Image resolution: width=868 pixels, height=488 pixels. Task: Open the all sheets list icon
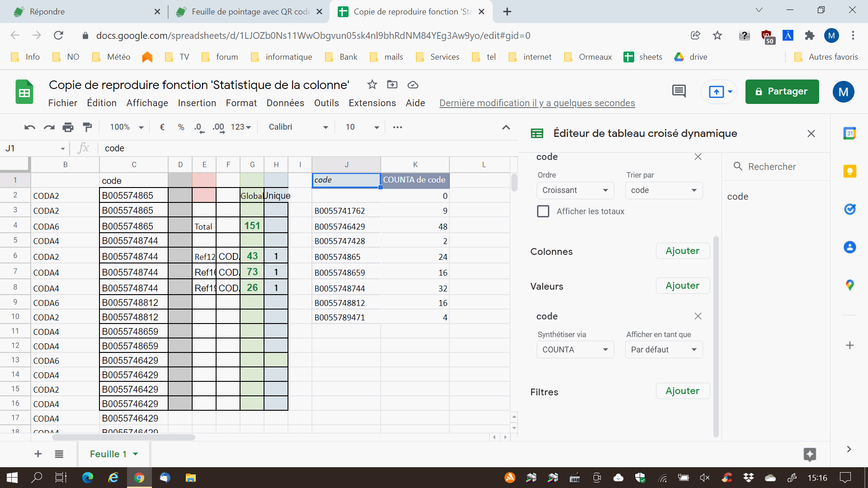tap(59, 454)
